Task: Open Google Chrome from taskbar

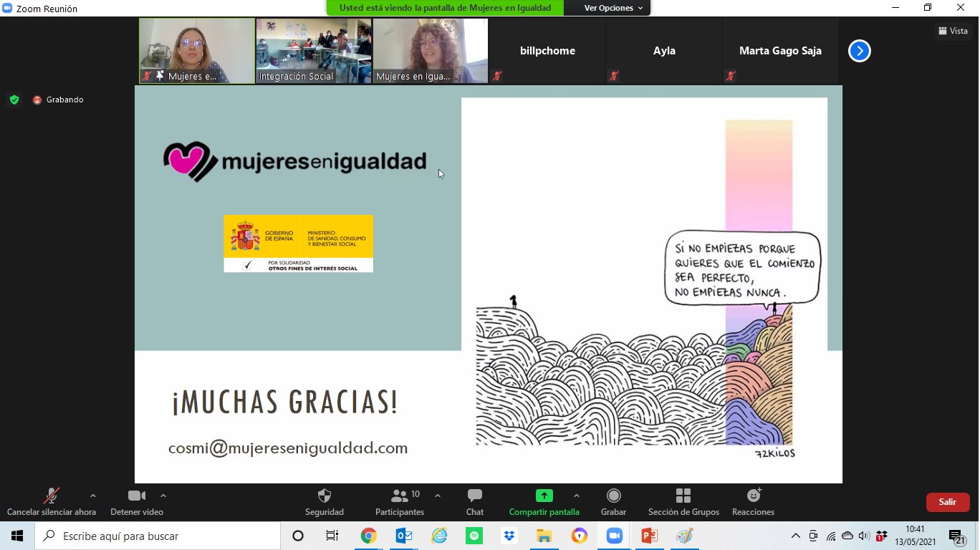Action: [368, 536]
